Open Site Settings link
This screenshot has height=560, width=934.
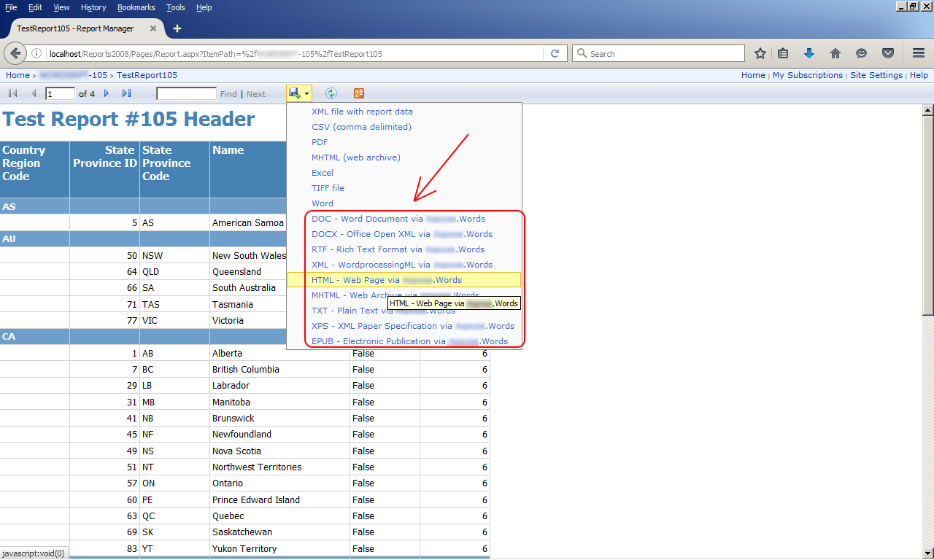[x=876, y=75]
